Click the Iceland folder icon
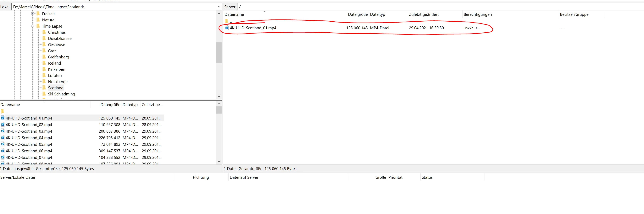 click(44, 63)
